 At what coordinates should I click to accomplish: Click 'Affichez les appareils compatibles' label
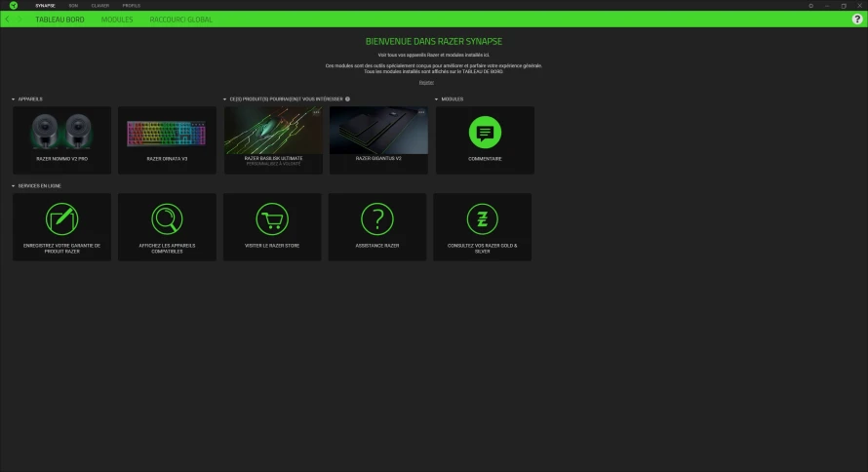tap(167, 249)
